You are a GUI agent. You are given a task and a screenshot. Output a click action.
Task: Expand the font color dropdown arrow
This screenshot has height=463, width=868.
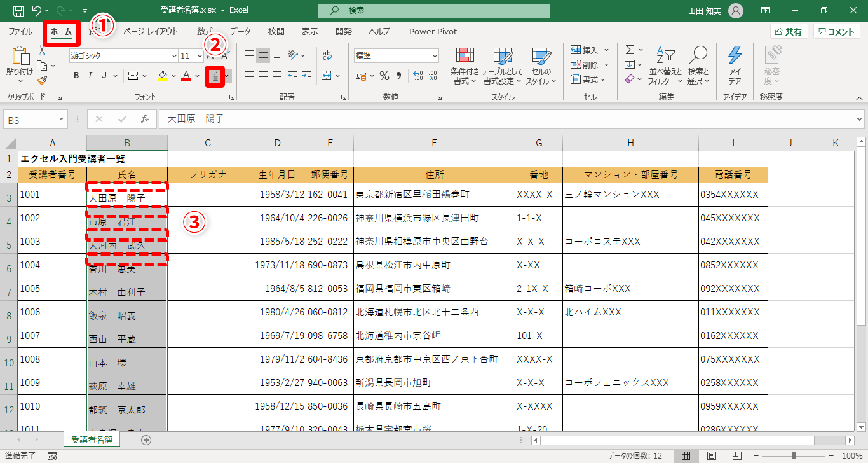point(198,76)
